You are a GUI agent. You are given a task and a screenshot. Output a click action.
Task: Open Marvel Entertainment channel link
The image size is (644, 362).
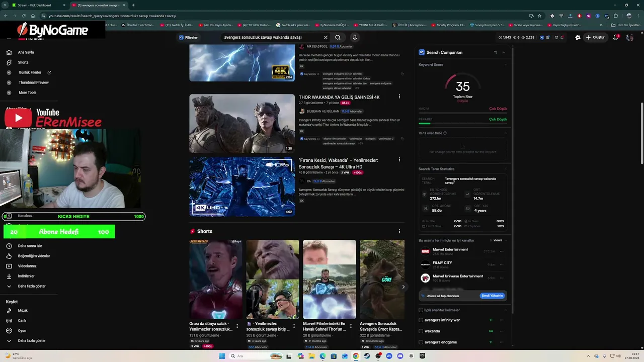pos(450,249)
